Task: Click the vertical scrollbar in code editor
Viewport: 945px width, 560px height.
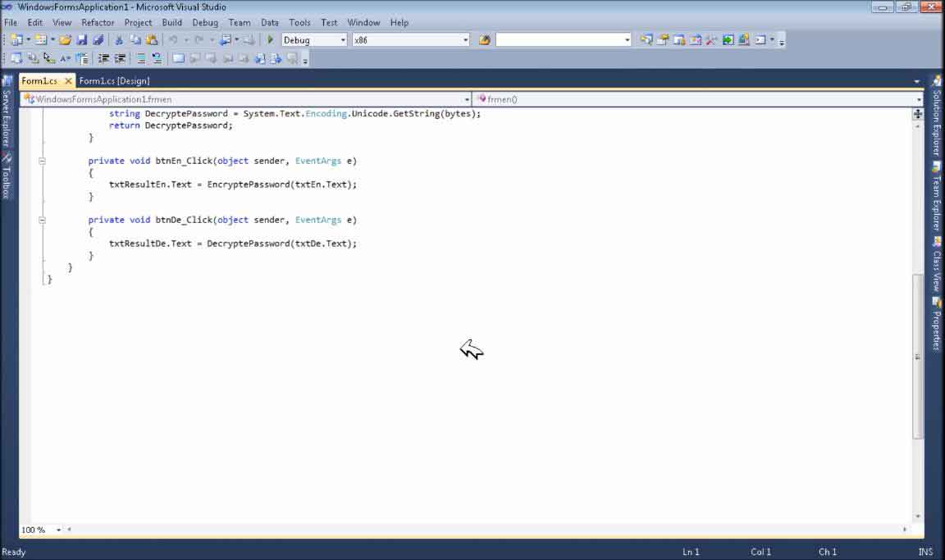Action: coord(917,357)
